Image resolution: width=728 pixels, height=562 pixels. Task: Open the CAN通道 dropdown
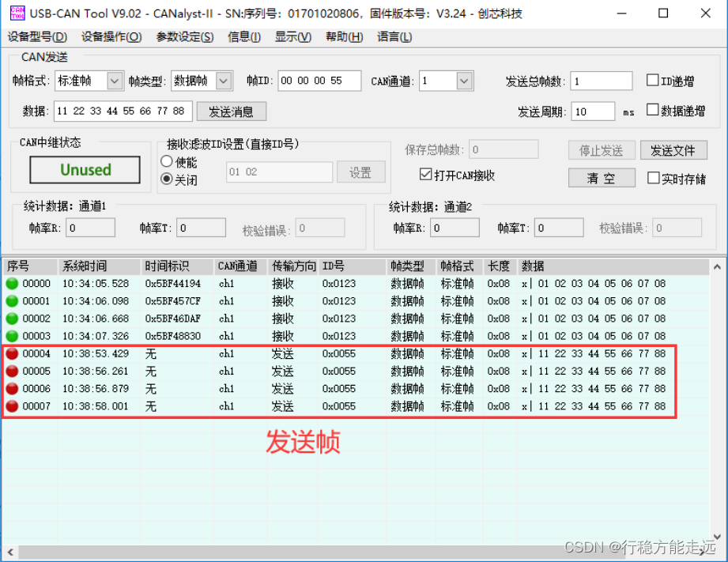click(x=464, y=81)
